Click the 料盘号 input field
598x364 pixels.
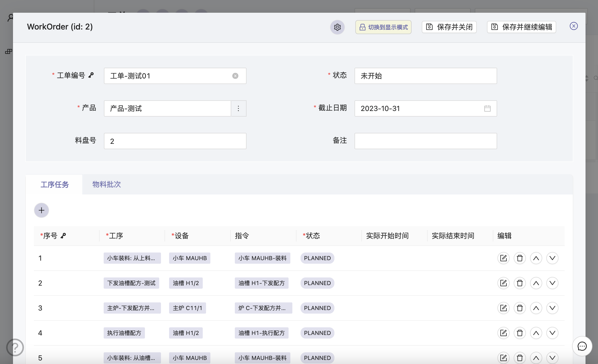pos(175,141)
